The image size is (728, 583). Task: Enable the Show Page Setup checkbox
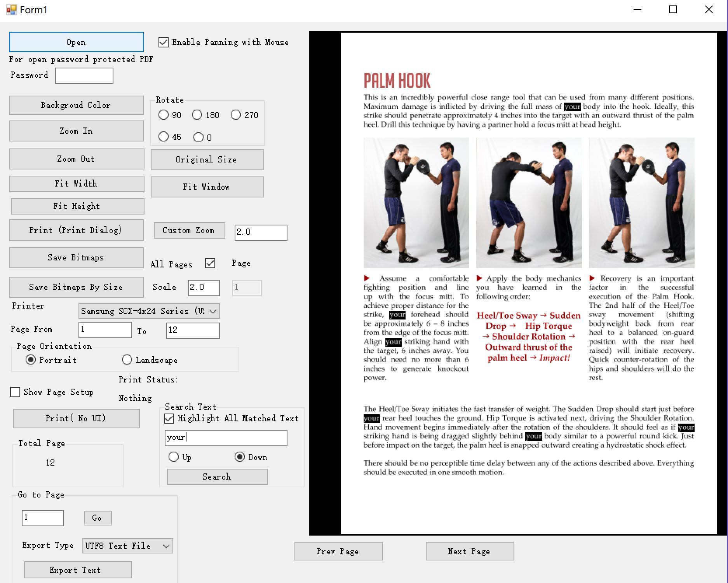coord(15,392)
